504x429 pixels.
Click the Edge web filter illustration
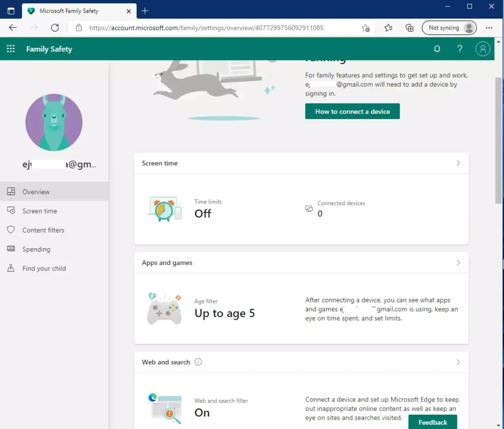tap(165, 408)
